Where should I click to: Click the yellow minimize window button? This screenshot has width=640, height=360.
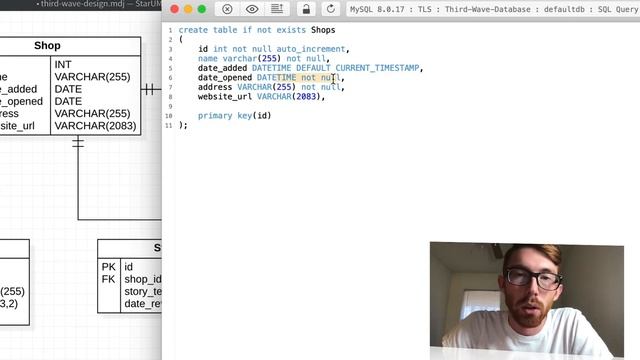coord(188,9)
